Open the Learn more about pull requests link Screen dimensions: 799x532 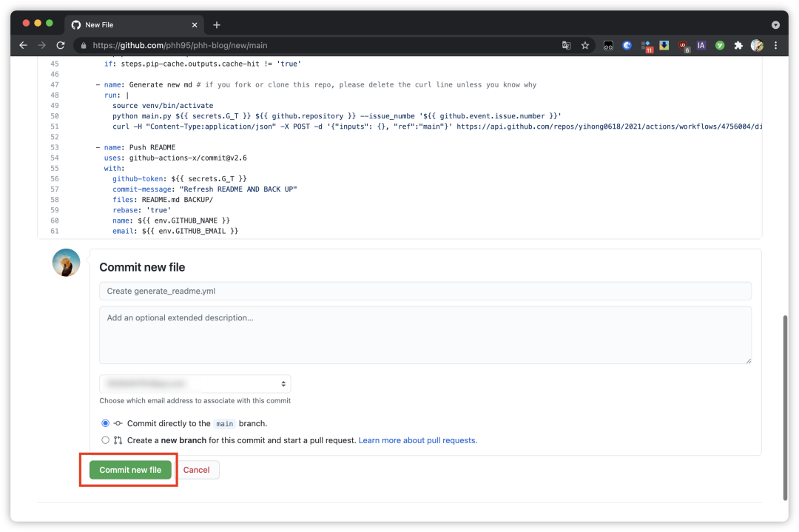(x=417, y=440)
